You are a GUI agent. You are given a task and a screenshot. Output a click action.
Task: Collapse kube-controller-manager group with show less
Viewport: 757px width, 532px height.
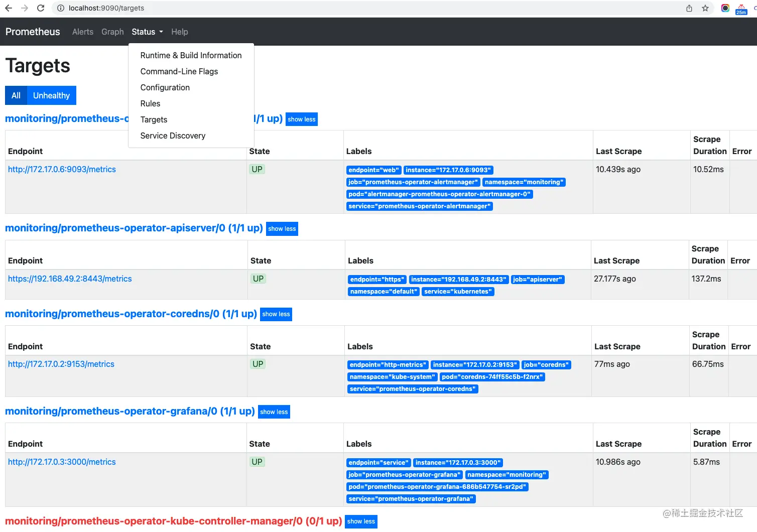pos(361,521)
